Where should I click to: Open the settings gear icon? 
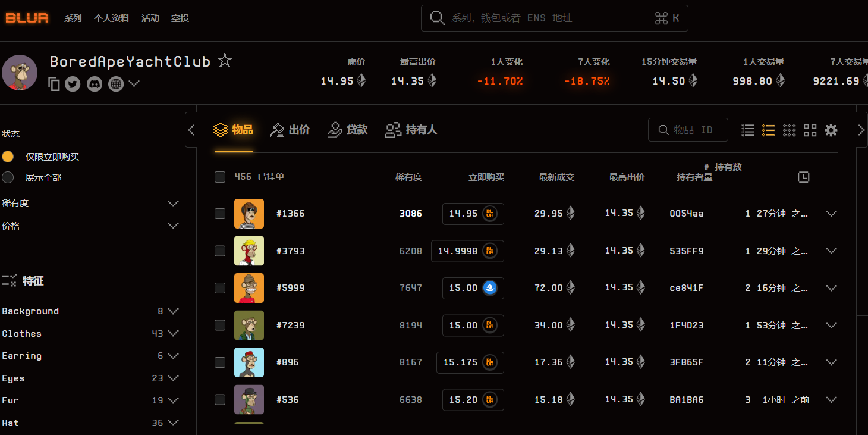[x=831, y=130]
